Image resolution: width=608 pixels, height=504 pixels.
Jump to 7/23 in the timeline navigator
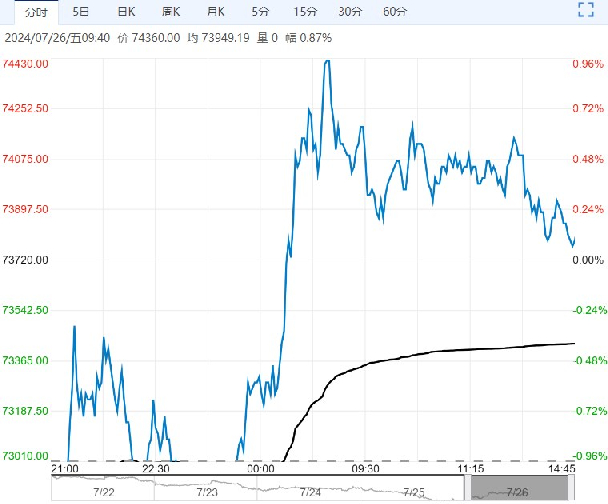pos(207,492)
